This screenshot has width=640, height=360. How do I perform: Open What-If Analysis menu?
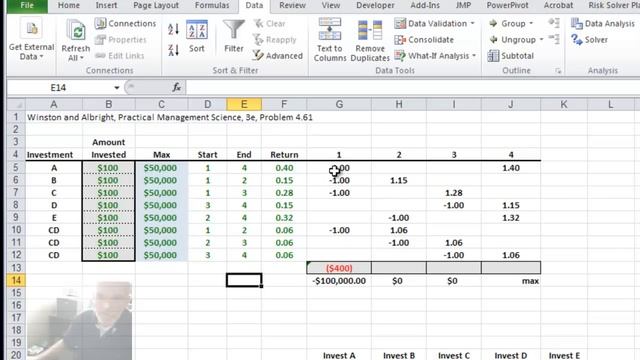(x=436, y=56)
